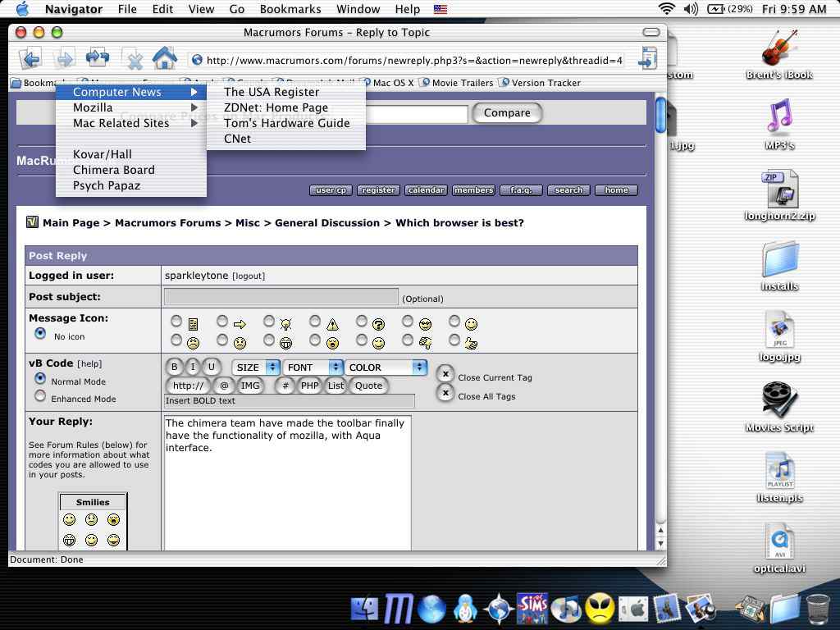
Task: Choose the thumbs up message icon radio
Action: tap(454, 340)
